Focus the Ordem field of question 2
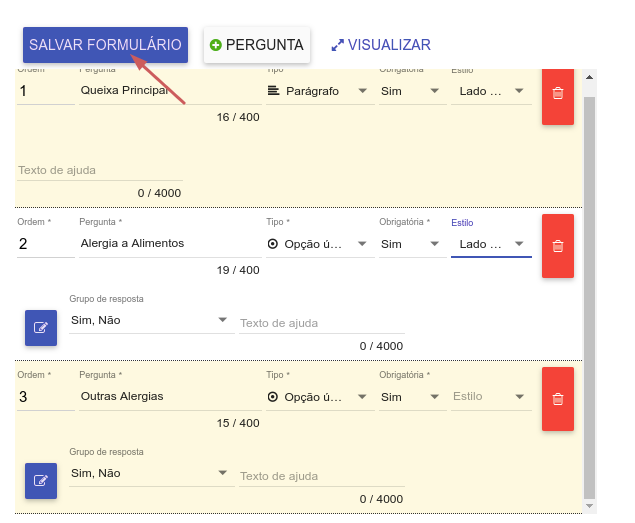Viewport: 635px width, 523px height. [x=45, y=244]
